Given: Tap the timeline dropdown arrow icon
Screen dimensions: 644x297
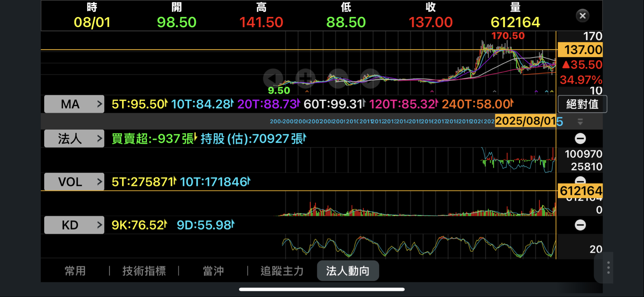Looking at the screenshot, I should (x=580, y=122).
